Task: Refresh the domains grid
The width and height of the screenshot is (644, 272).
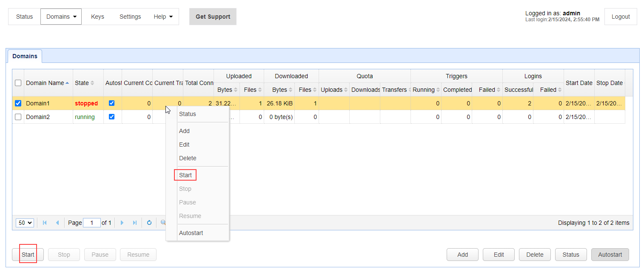Action: (149, 223)
